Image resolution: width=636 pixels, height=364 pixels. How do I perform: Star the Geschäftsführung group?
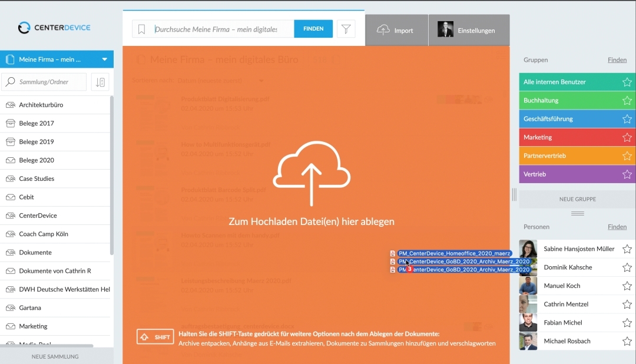(x=627, y=119)
